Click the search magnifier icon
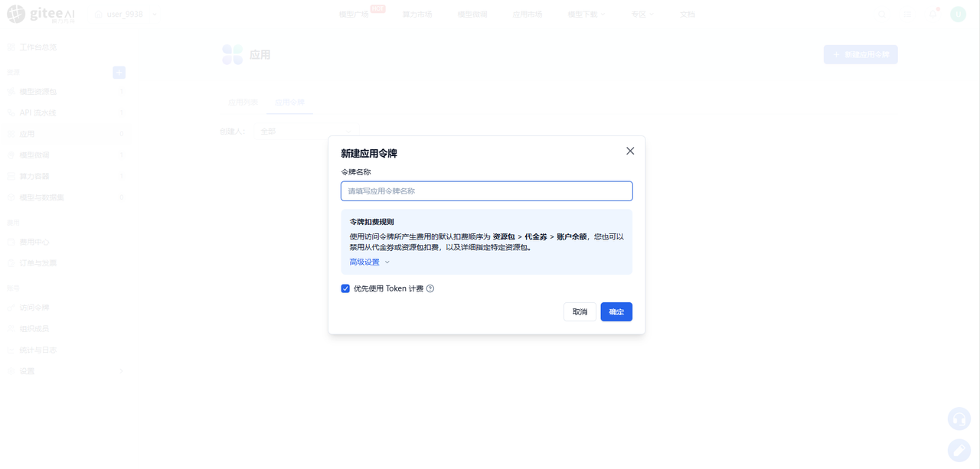 point(882,14)
